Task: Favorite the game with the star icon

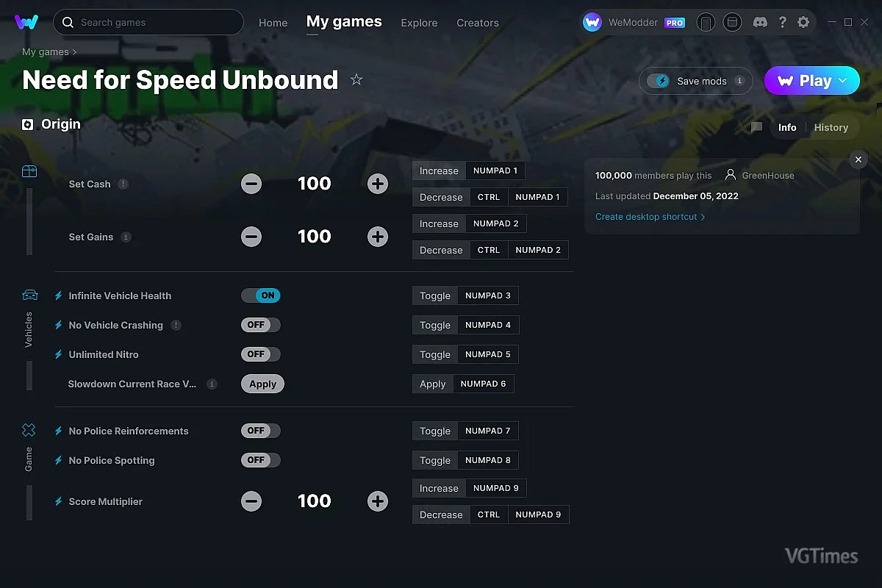Action: pyautogui.click(x=356, y=80)
